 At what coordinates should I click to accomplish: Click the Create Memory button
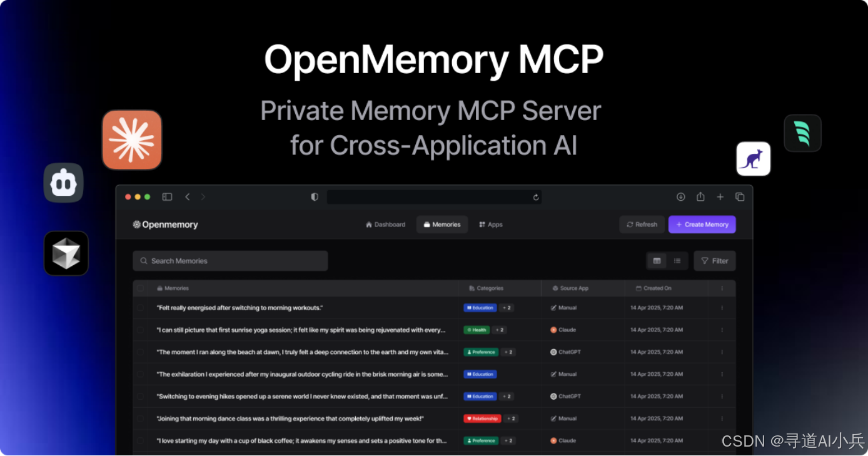coord(702,224)
